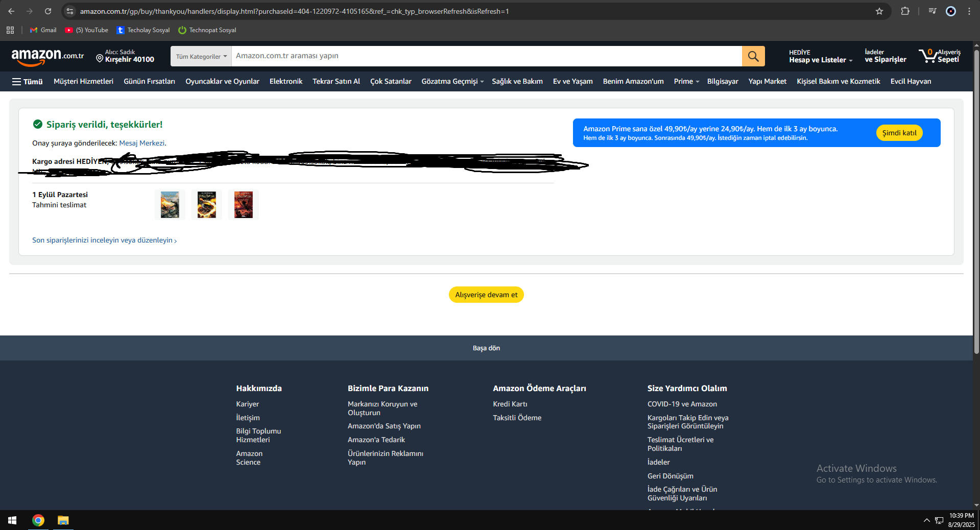Select Elektronik in the navigation bar
Screen dimensions: 980x530
286,82
